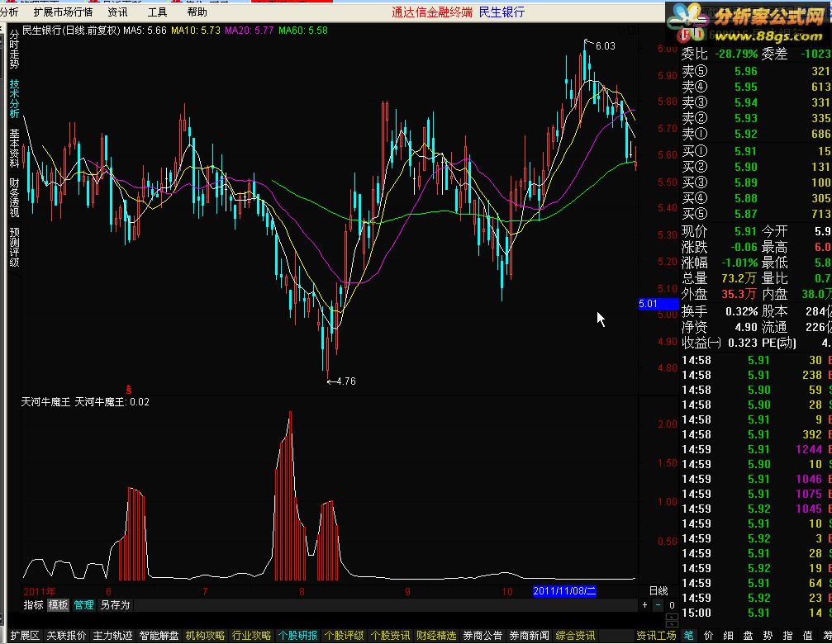Click the 6.03 high price marker
This screenshot has height=644, width=832.
[x=606, y=46]
